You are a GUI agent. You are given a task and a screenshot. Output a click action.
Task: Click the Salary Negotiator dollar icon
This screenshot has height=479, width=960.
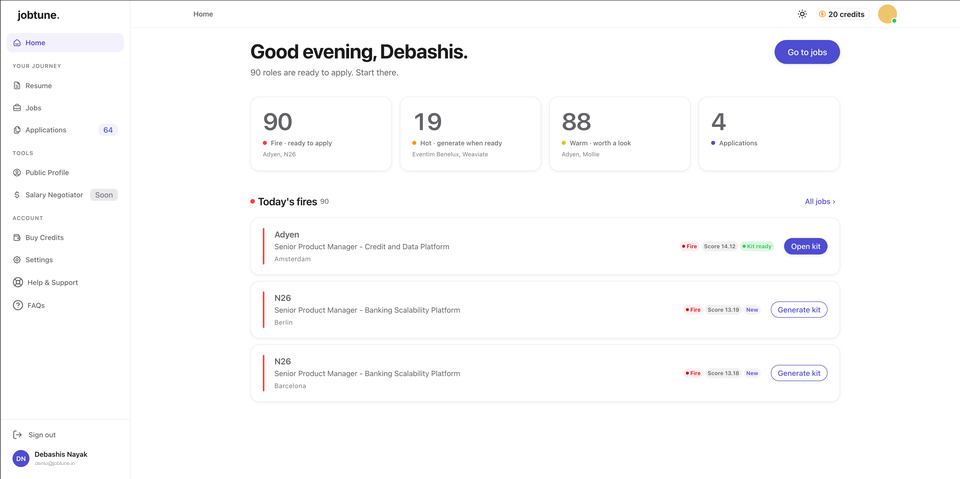[17, 195]
